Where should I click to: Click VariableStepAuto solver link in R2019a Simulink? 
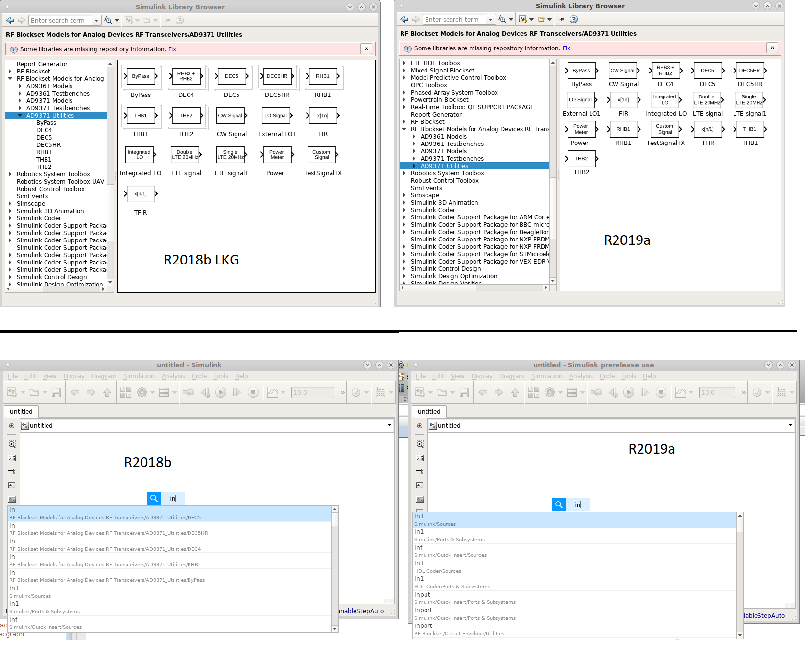click(764, 616)
